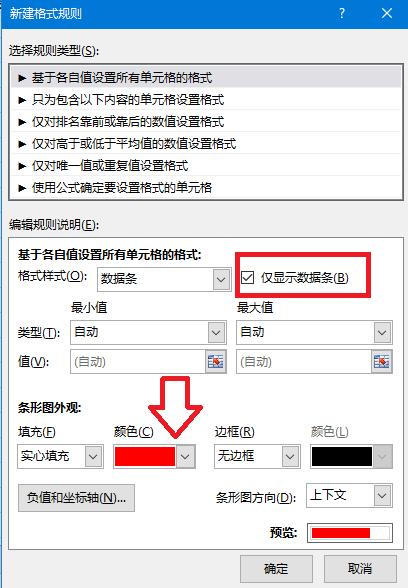
Task: Expand the 最小值 type dropdown
Action: [x=148, y=332]
